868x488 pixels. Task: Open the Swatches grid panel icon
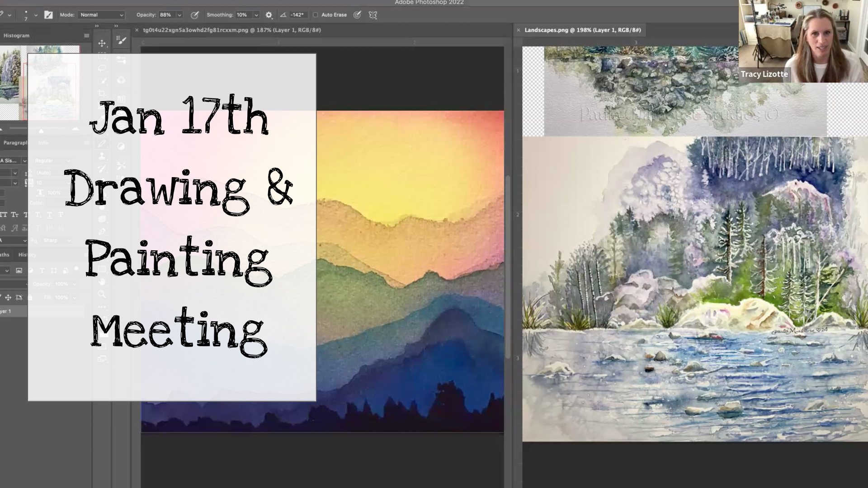click(x=121, y=99)
